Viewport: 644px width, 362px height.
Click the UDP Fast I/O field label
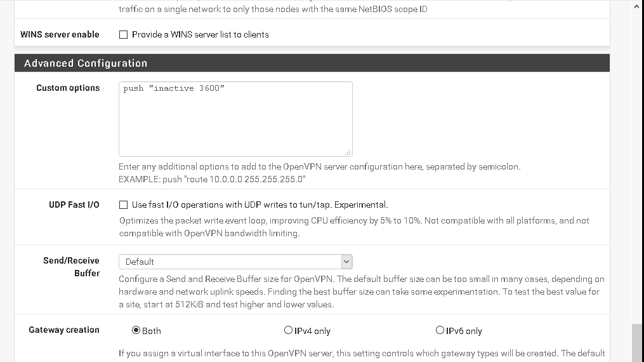click(74, 204)
